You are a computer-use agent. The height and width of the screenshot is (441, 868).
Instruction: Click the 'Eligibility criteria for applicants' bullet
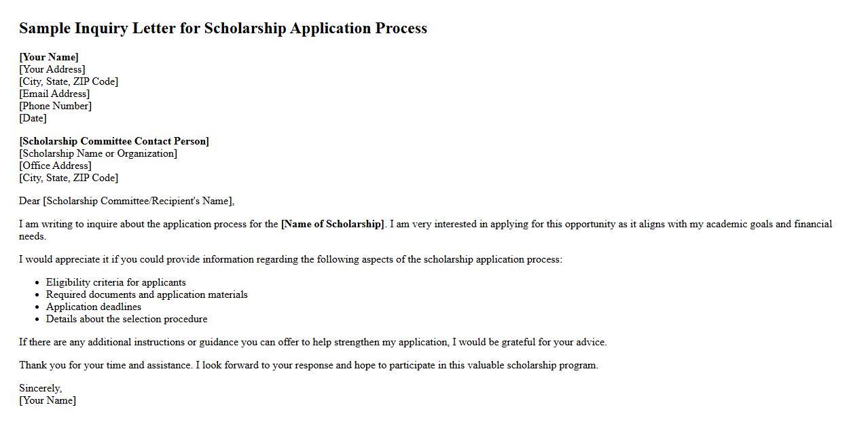pyautogui.click(x=115, y=282)
